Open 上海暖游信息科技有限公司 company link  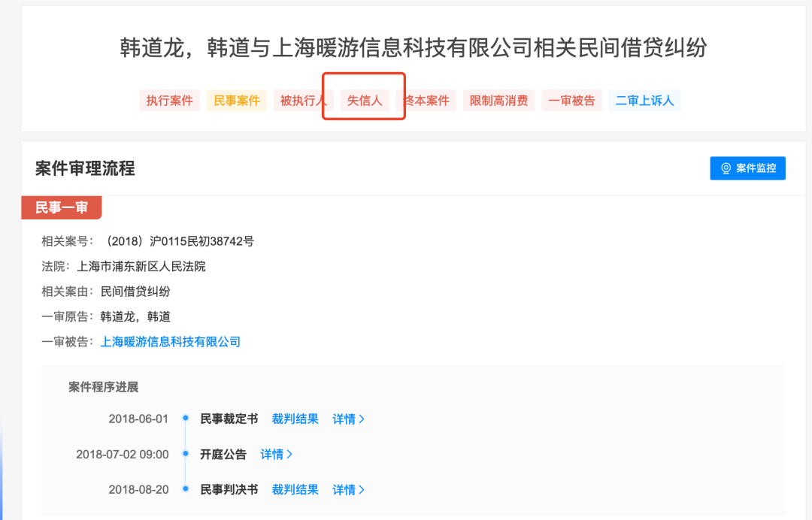pyautogui.click(x=171, y=341)
